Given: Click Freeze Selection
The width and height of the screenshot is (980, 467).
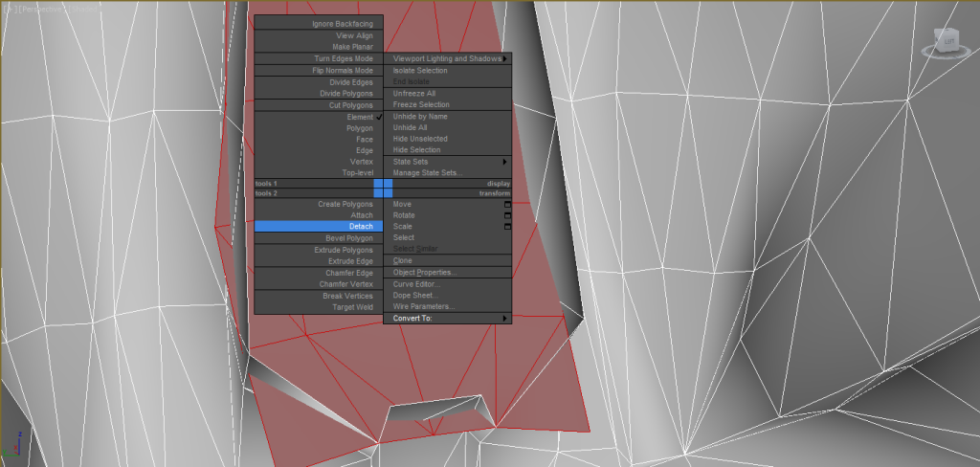Looking at the screenshot, I should [448, 105].
